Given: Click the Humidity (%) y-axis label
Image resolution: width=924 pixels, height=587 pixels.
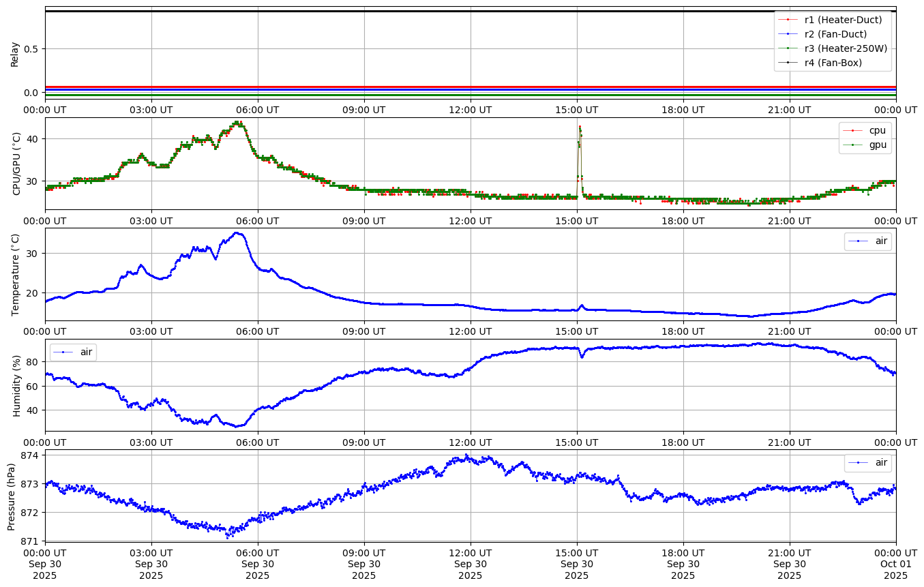Looking at the screenshot, I should click(x=16, y=385).
